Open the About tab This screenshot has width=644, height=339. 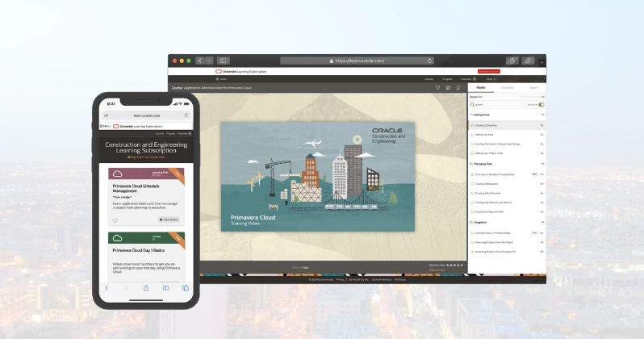click(x=533, y=87)
